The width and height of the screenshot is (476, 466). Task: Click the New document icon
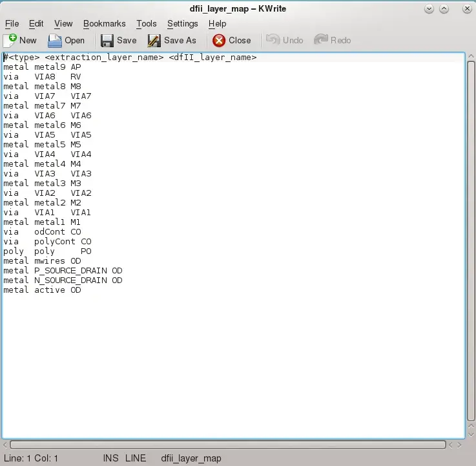tap(10, 41)
